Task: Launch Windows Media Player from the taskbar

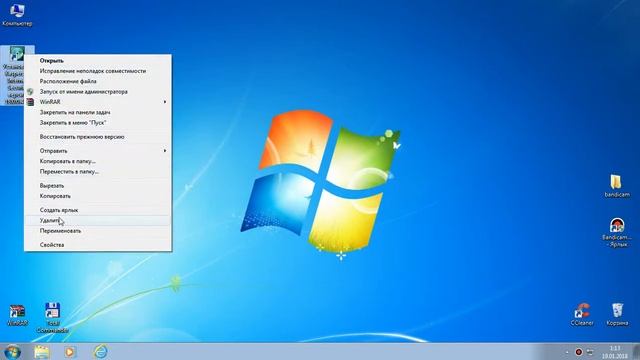Action: [70, 351]
